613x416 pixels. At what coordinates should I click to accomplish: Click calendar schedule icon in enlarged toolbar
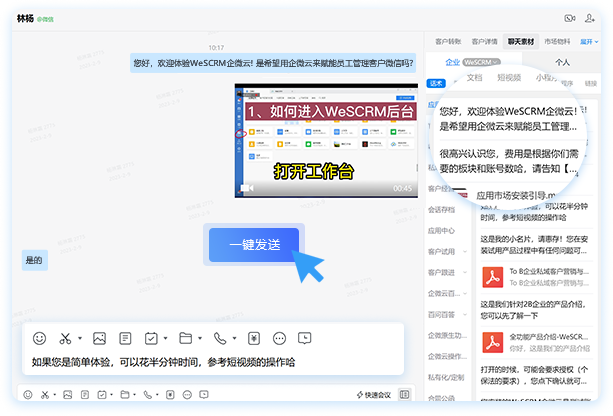pos(151,338)
